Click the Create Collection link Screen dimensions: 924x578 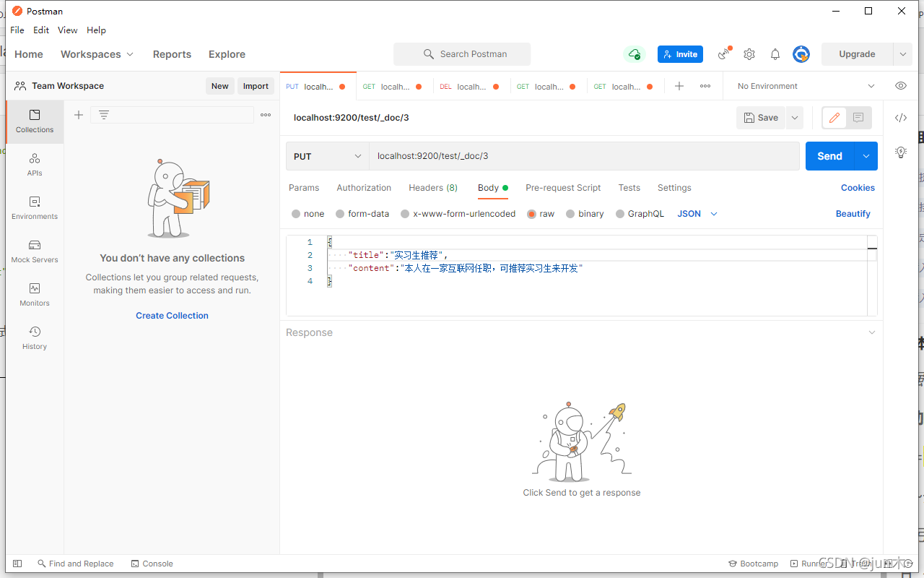coord(172,316)
